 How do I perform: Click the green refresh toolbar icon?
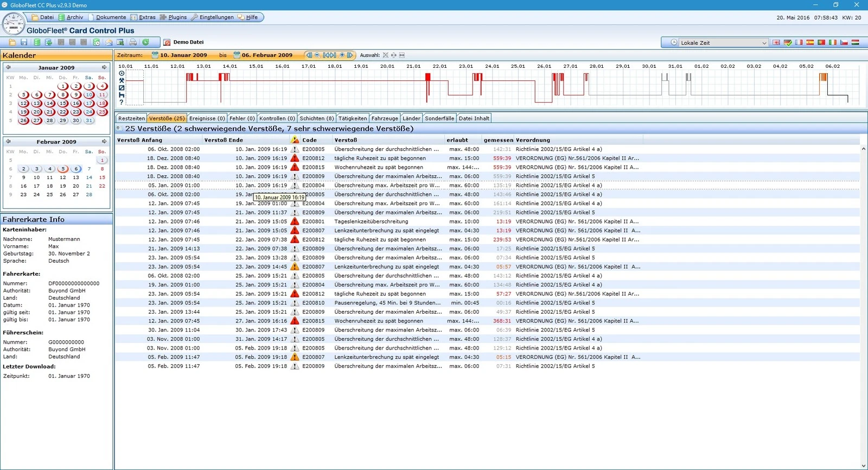[x=145, y=42]
